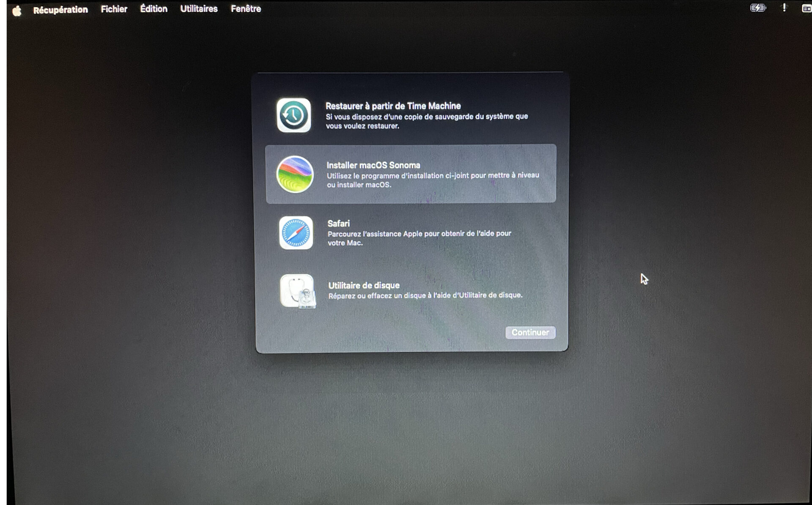Select Utilitaire de disque title
This screenshot has height=505, width=812.
pyautogui.click(x=364, y=285)
